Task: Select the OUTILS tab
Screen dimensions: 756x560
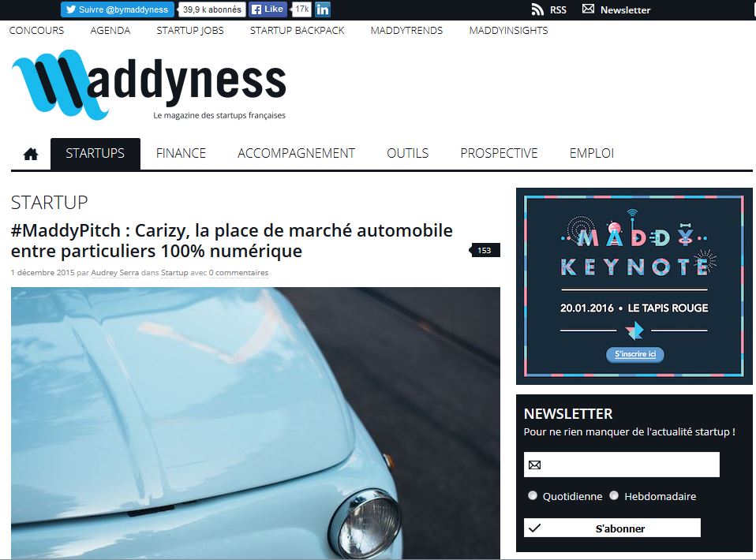Action: [407, 153]
